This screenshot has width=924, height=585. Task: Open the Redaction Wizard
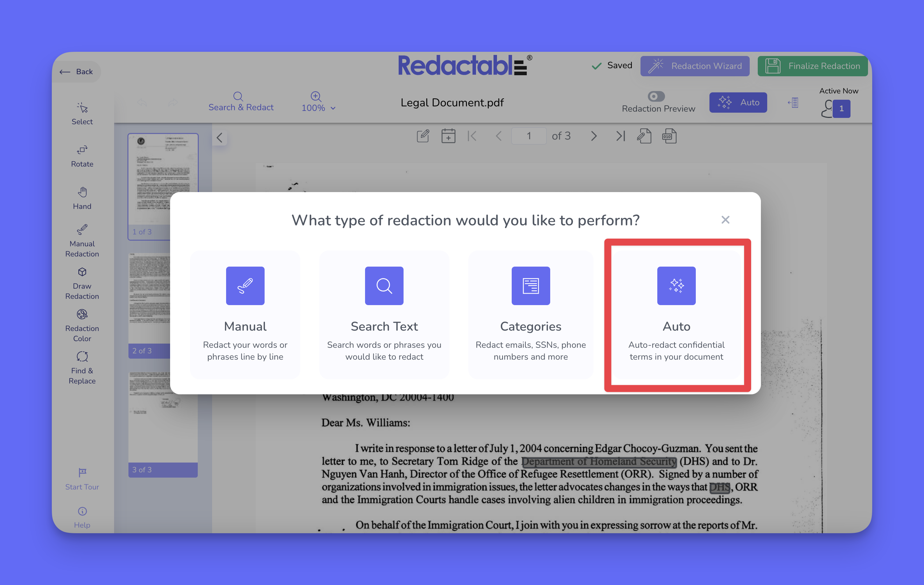[694, 66]
